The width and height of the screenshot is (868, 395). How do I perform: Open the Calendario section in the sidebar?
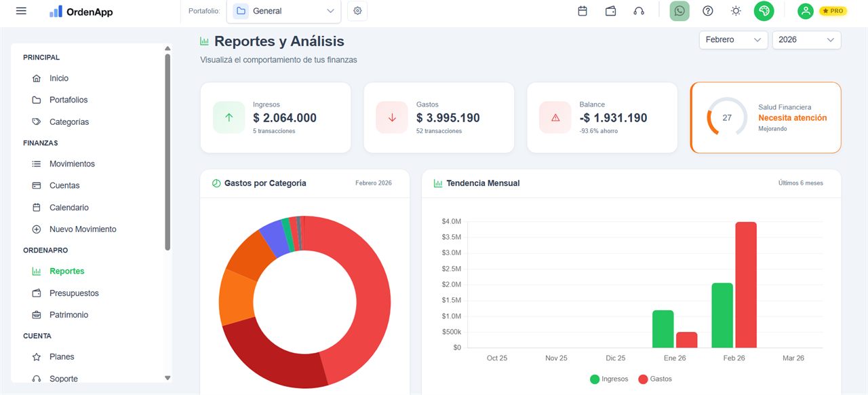(x=70, y=207)
